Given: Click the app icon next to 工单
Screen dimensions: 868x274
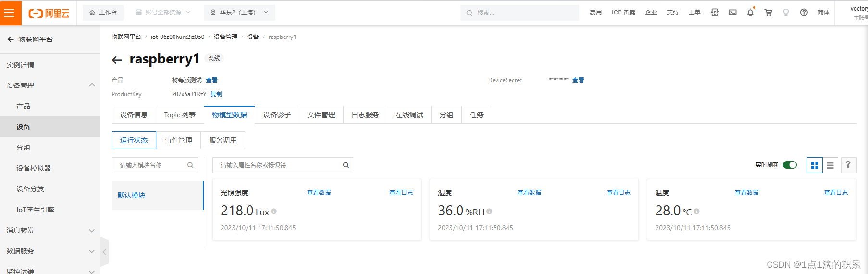Looking at the screenshot, I should point(715,12).
